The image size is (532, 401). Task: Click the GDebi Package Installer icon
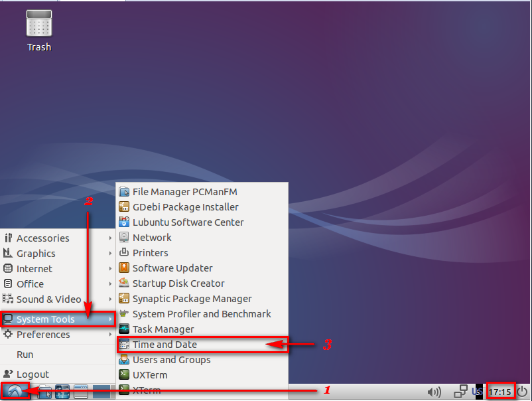[x=124, y=206]
